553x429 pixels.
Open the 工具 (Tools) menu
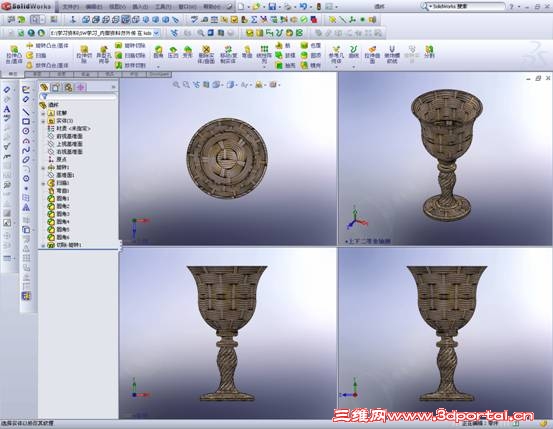tap(164, 6)
